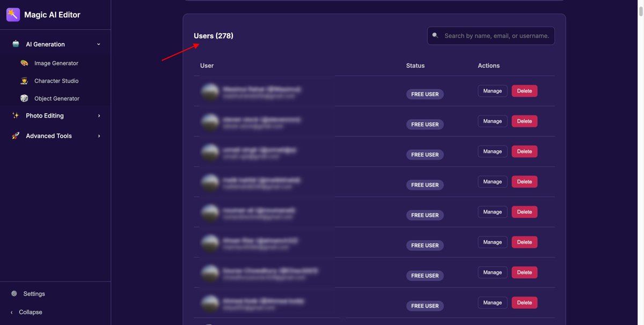The image size is (644, 325).
Task: Click the Actions column header
Action: pyautogui.click(x=489, y=65)
